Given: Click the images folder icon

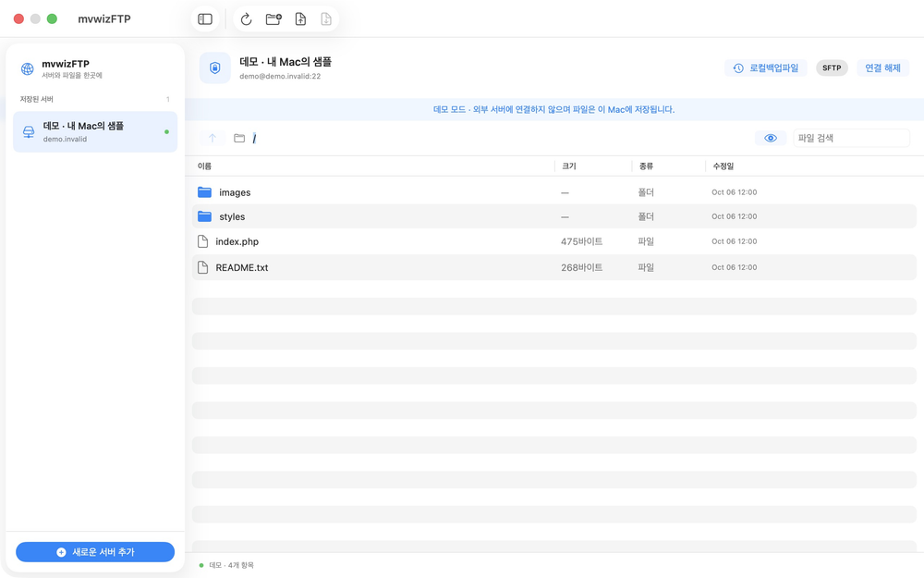Looking at the screenshot, I should [204, 192].
